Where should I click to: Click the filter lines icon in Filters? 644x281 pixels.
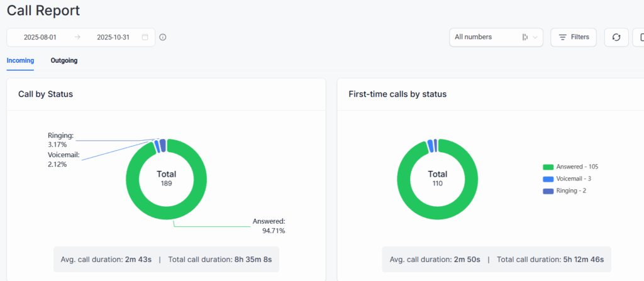point(562,37)
